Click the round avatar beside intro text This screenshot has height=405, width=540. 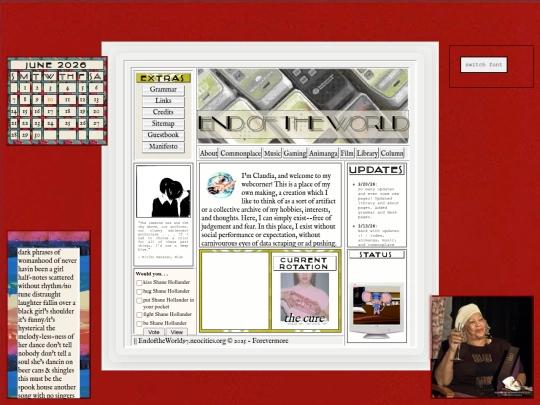pos(221,185)
